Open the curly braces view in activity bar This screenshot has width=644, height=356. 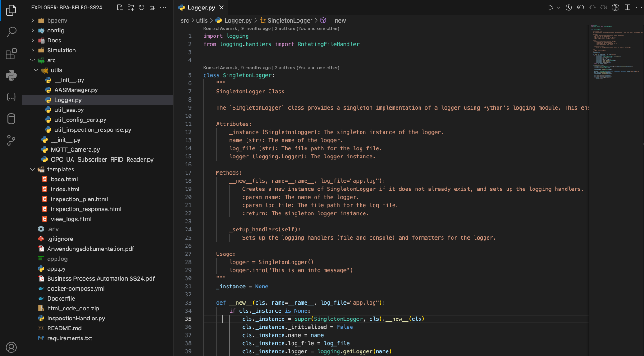pyautogui.click(x=11, y=97)
